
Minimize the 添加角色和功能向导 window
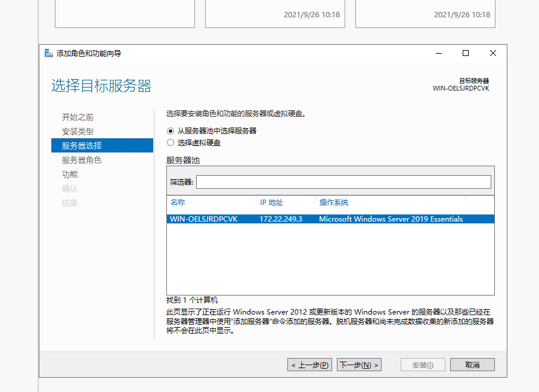click(438, 53)
